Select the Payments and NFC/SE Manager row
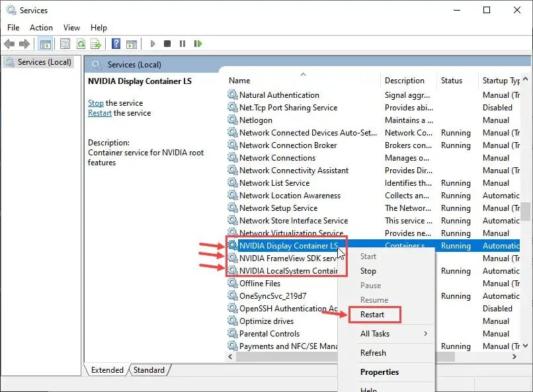This screenshot has height=392, width=533. (x=282, y=346)
